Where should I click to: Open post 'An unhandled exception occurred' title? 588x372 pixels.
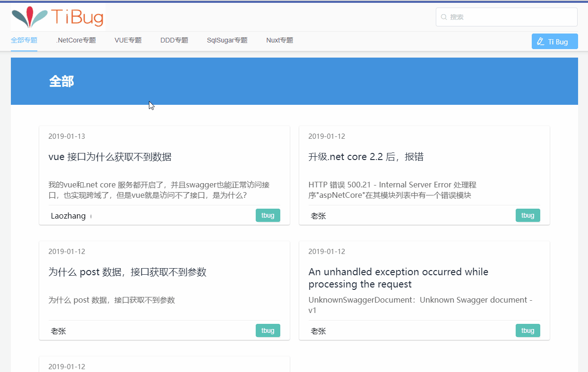[x=398, y=278]
